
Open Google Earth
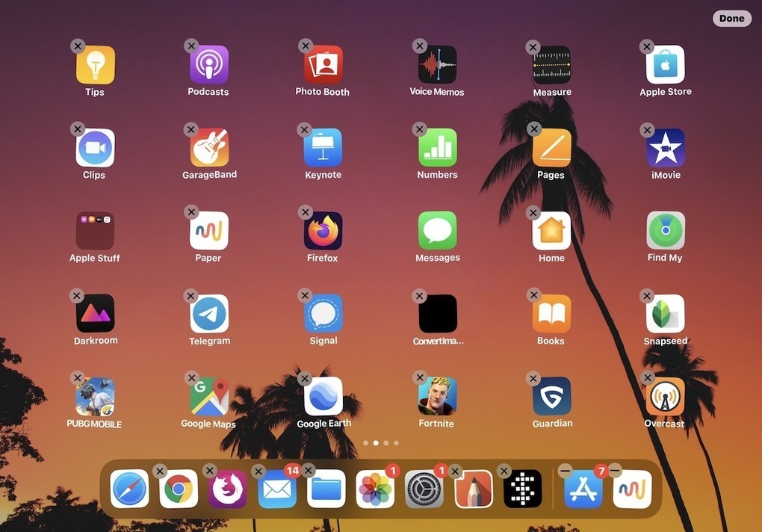pos(323,397)
